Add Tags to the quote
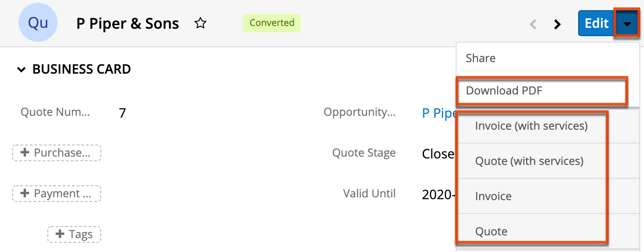The width and height of the screenshot is (644, 252). coord(74,234)
